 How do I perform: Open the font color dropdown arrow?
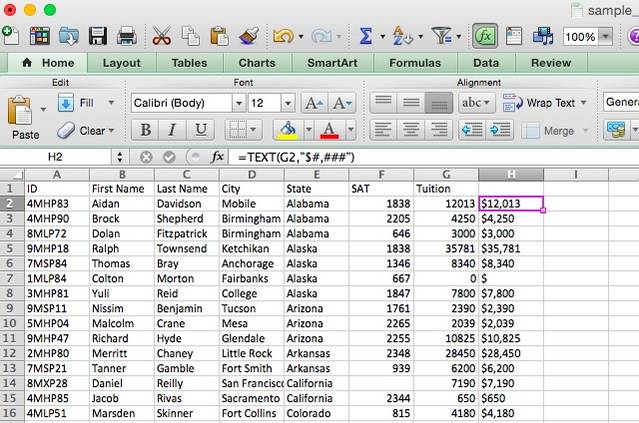tap(350, 130)
